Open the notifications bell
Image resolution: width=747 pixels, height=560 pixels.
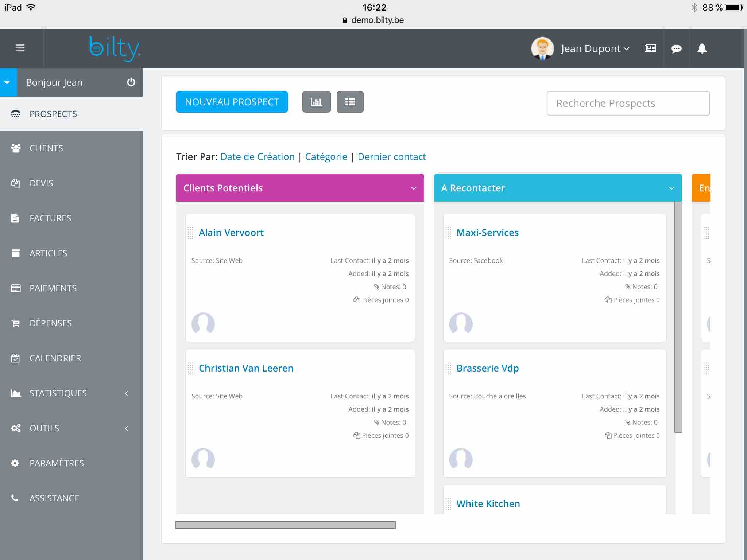(x=701, y=48)
